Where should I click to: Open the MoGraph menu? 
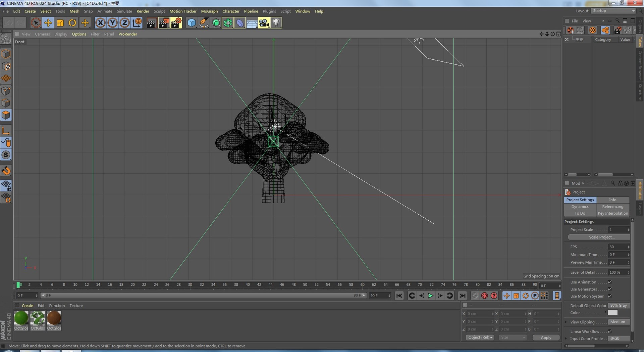[x=209, y=11]
